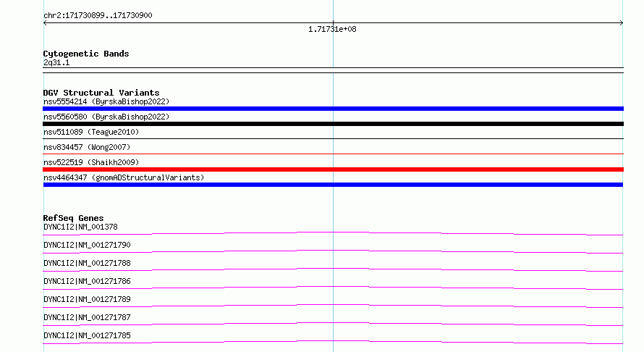
Task: Open variant nsv5554214 (ByrskaBishop2022) label
Action: point(106,101)
